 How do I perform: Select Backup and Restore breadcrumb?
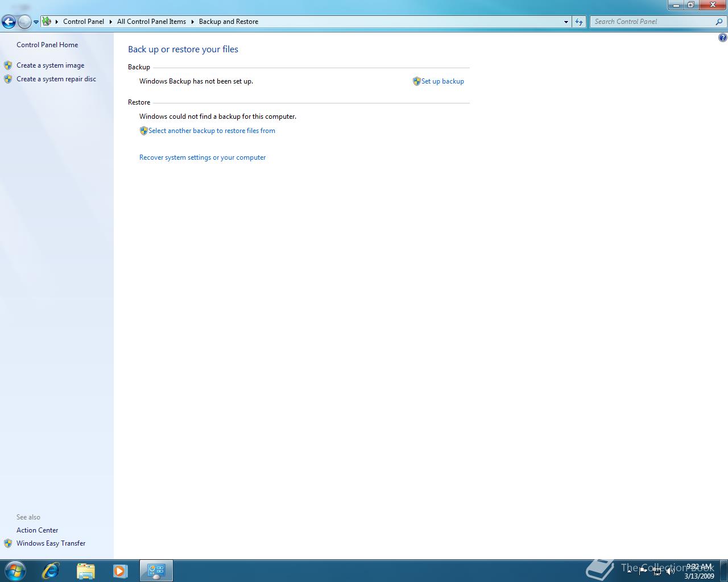(229, 22)
